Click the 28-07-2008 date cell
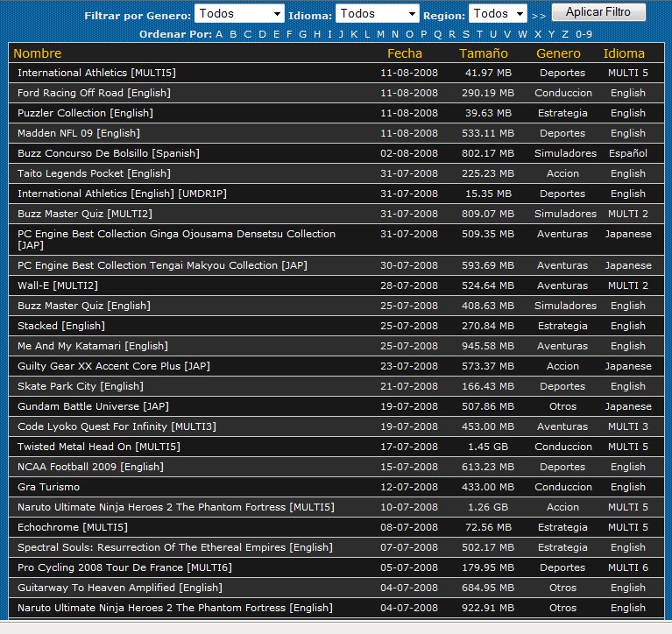The height and width of the screenshot is (634, 672). [x=409, y=285]
